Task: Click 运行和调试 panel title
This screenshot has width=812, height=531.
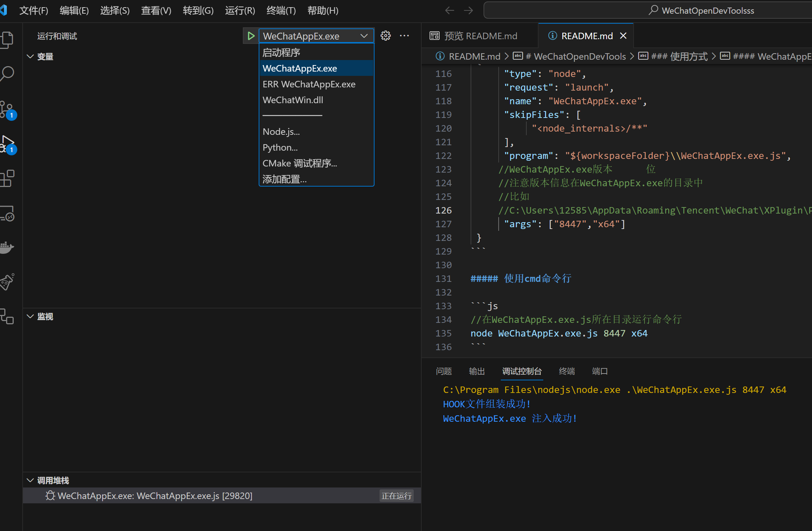Action: click(x=57, y=36)
